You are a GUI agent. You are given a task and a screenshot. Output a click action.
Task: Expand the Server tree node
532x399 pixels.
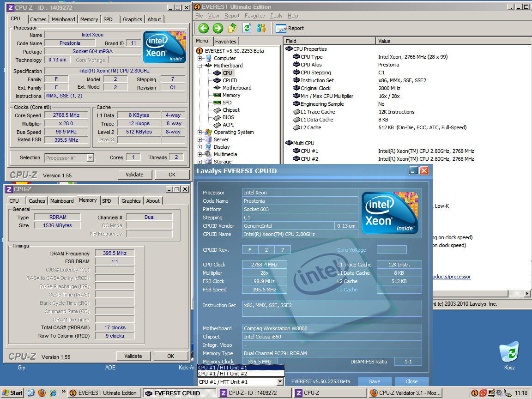tap(200, 139)
